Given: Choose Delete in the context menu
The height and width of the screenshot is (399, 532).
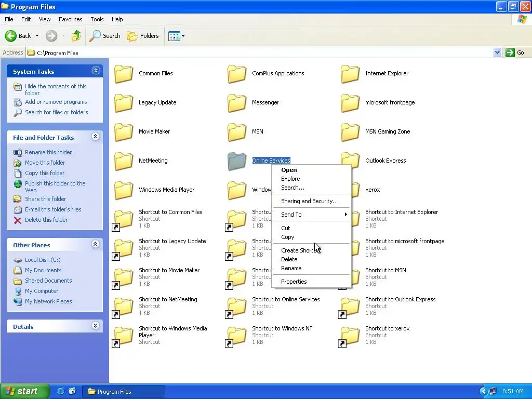Looking at the screenshot, I should pos(312,259).
